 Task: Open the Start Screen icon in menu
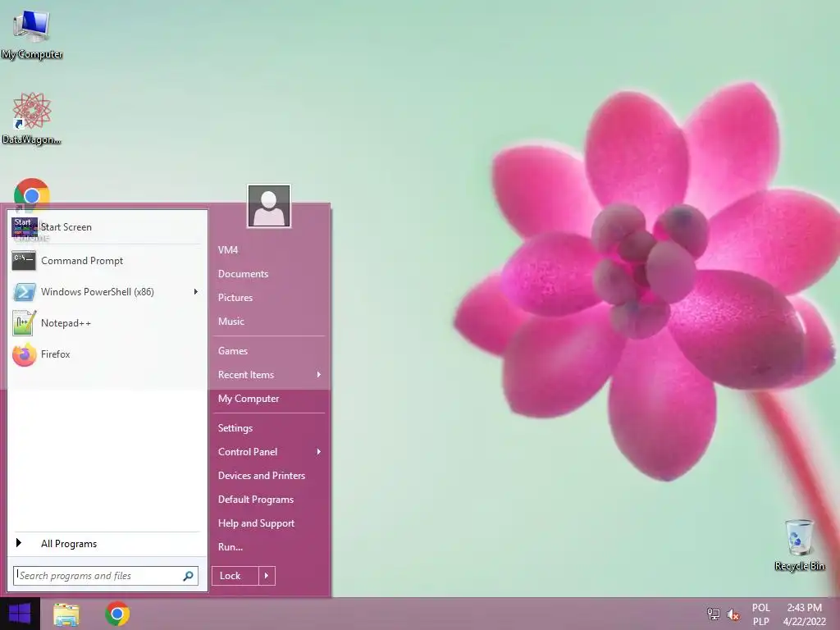(24, 227)
